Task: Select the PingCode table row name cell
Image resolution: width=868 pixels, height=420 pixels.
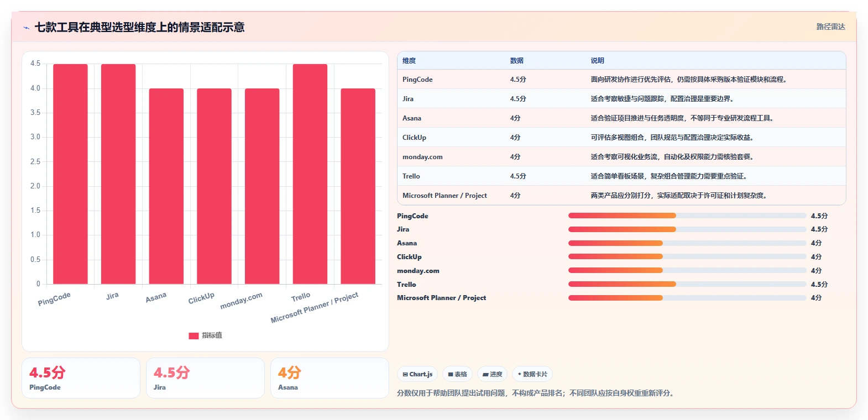Action: [417, 80]
